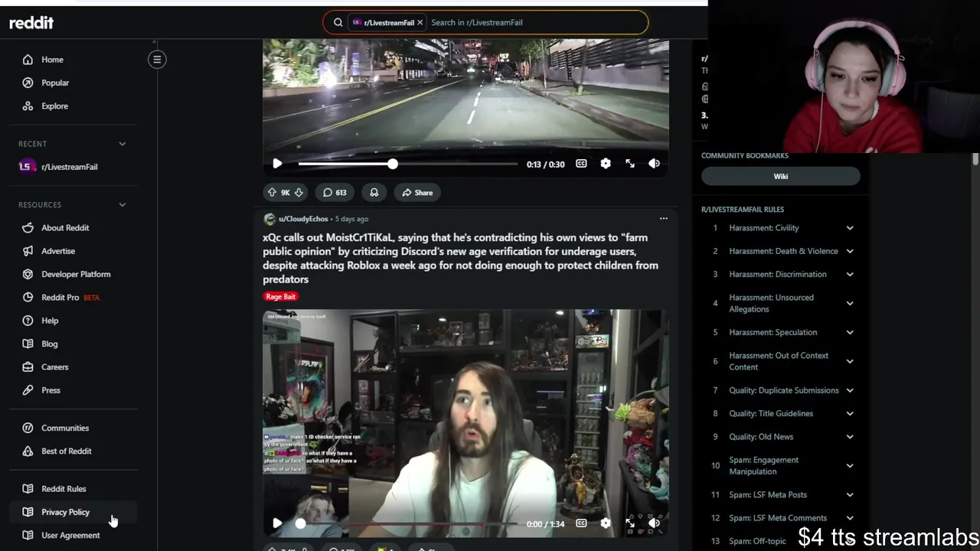The width and height of the screenshot is (980, 551).
Task: Enter fullscreen on the top video
Action: pyautogui.click(x=630, y=164)
